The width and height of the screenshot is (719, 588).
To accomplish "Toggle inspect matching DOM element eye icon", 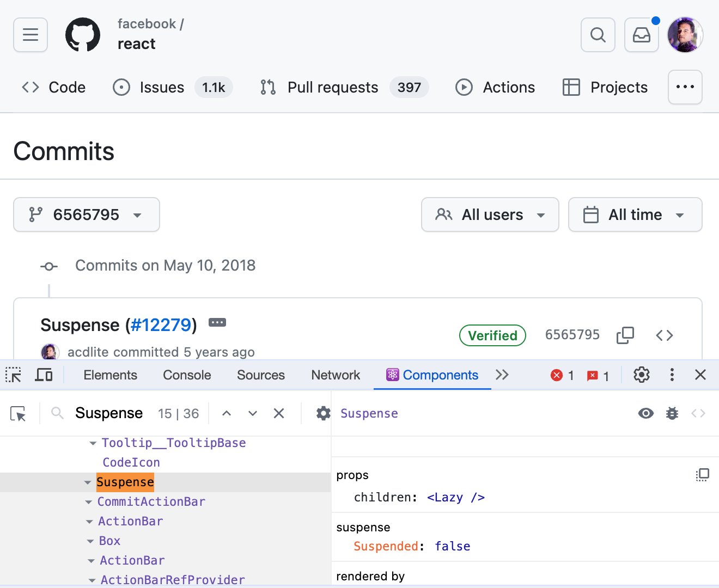I will pos(646,413).
